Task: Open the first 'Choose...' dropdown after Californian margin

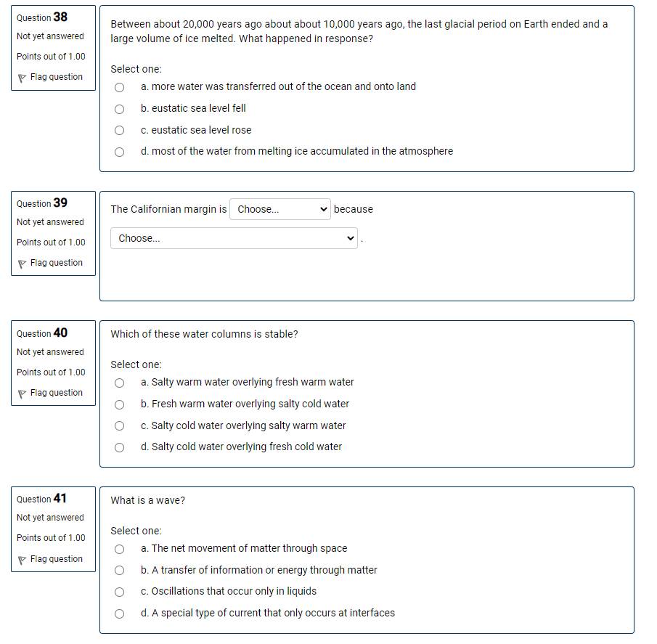Action: (280, 209)
